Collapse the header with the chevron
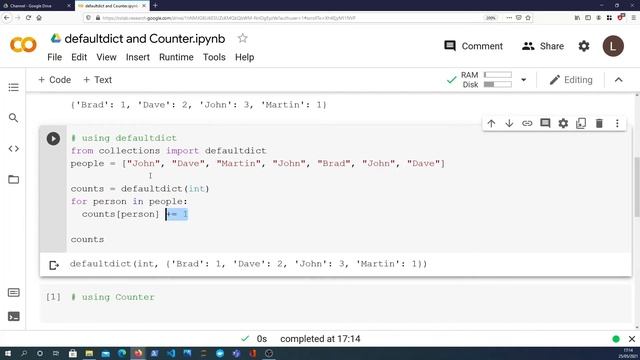640x360 pixels. pyautogui.click(x=619, y=80)
